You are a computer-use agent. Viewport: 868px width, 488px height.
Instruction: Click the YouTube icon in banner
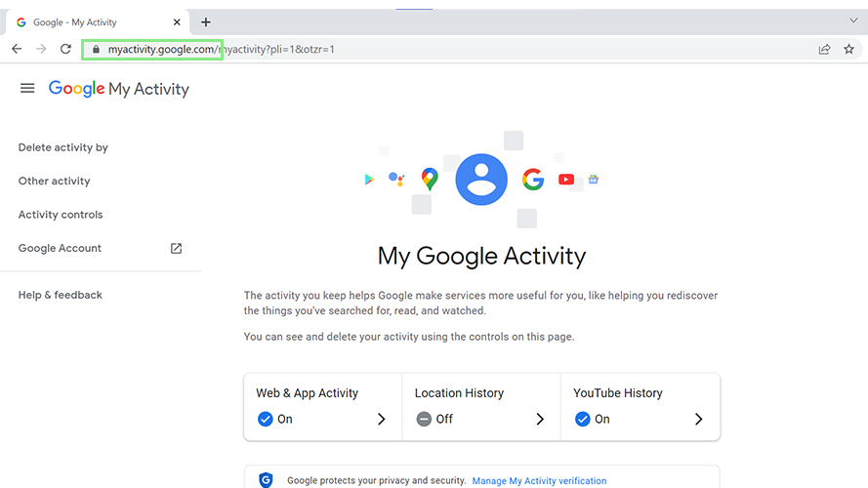(x=566, y=180)
